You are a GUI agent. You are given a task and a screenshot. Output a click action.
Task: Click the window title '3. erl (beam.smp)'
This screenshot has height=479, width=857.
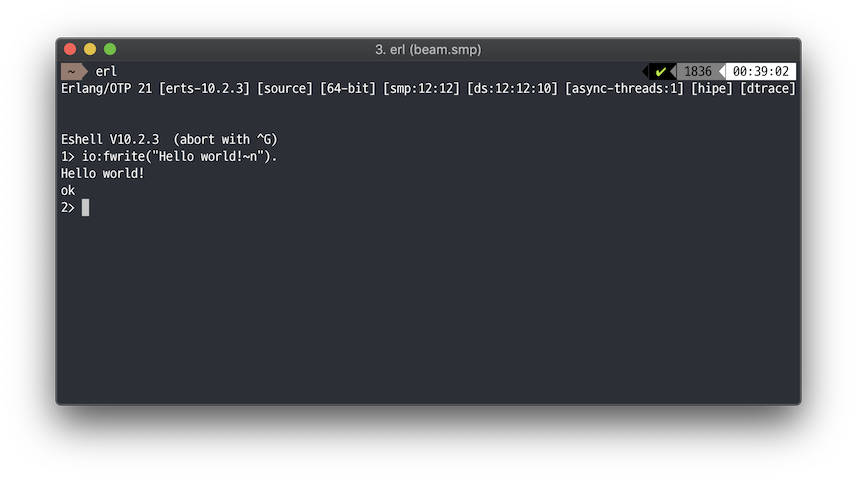[x=428, y=49]
